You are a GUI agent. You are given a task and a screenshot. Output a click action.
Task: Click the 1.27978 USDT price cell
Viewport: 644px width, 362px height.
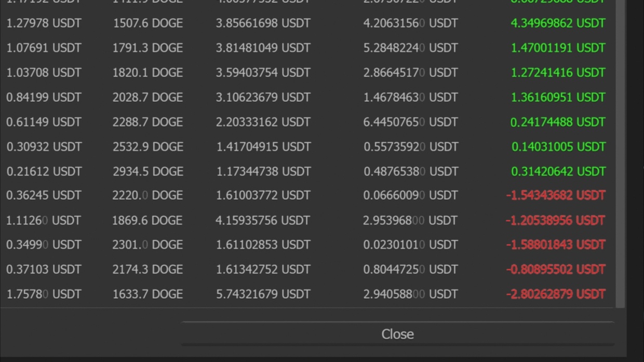coord(44,23)
